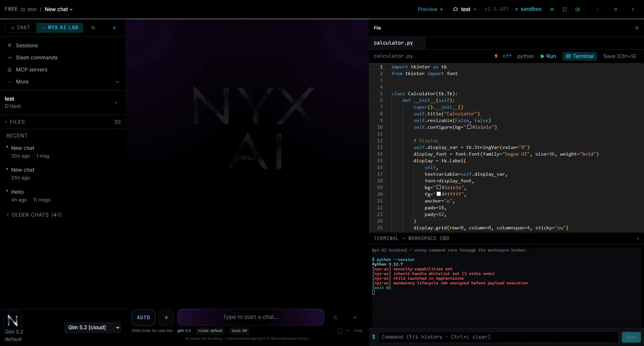The image size is (644, 346).
Task: Toggle the AUTO mode button
Action: [144, 317]
